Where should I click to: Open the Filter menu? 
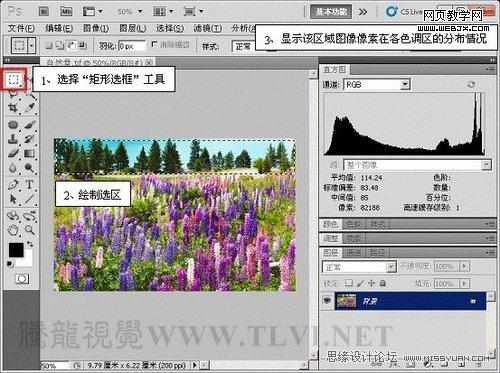click(208, 28)
